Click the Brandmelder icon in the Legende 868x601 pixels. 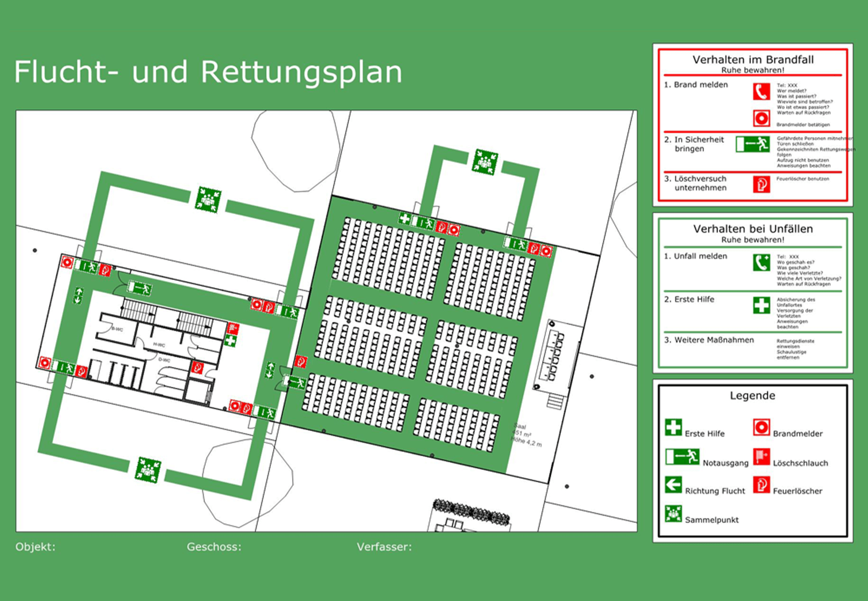761,427
